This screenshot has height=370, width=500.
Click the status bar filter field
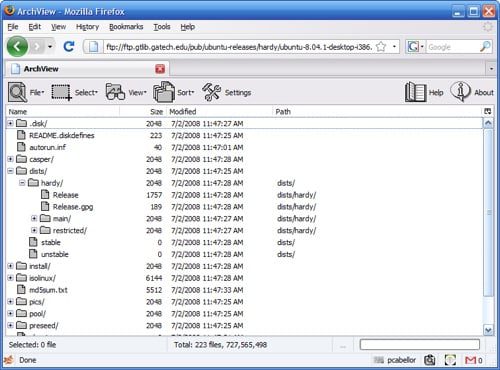coord(420,344)
